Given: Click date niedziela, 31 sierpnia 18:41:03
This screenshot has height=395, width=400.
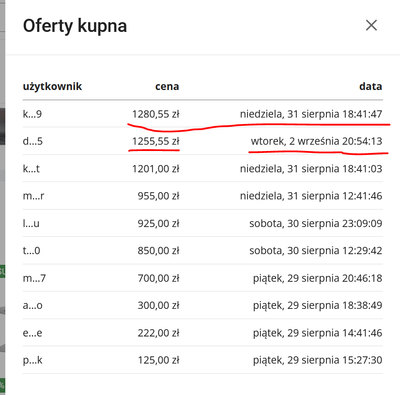Looking at the screenshot, I should pos(311,169).
